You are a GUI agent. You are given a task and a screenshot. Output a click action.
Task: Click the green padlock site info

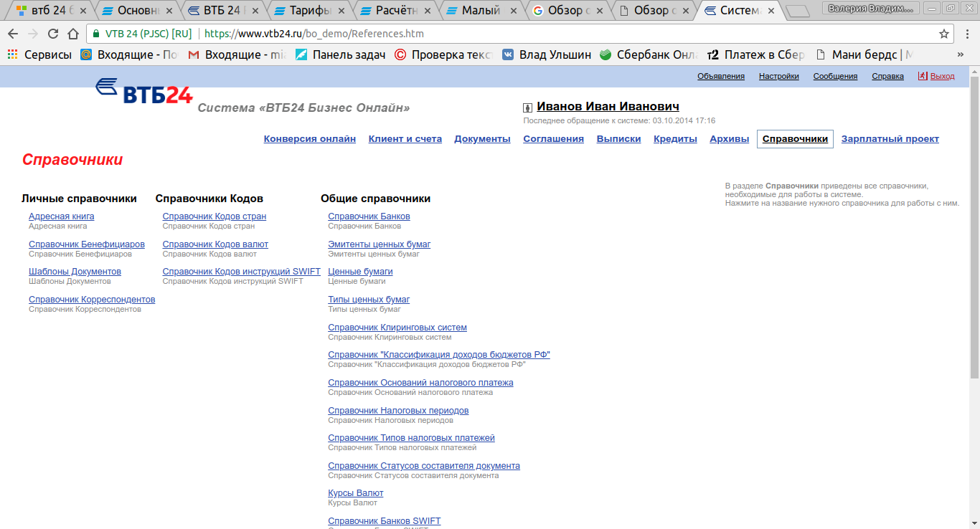96,34
